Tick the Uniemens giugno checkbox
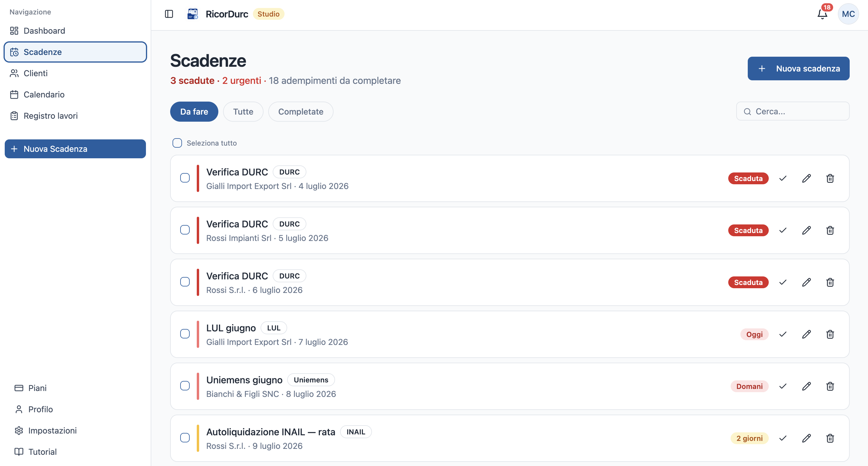 coord(185,385)
